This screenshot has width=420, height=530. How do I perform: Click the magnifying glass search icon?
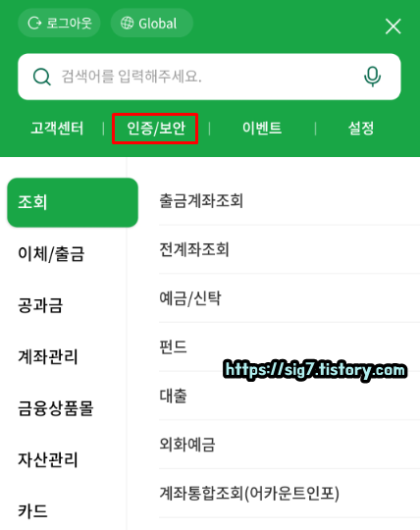[x=42, y=77]
